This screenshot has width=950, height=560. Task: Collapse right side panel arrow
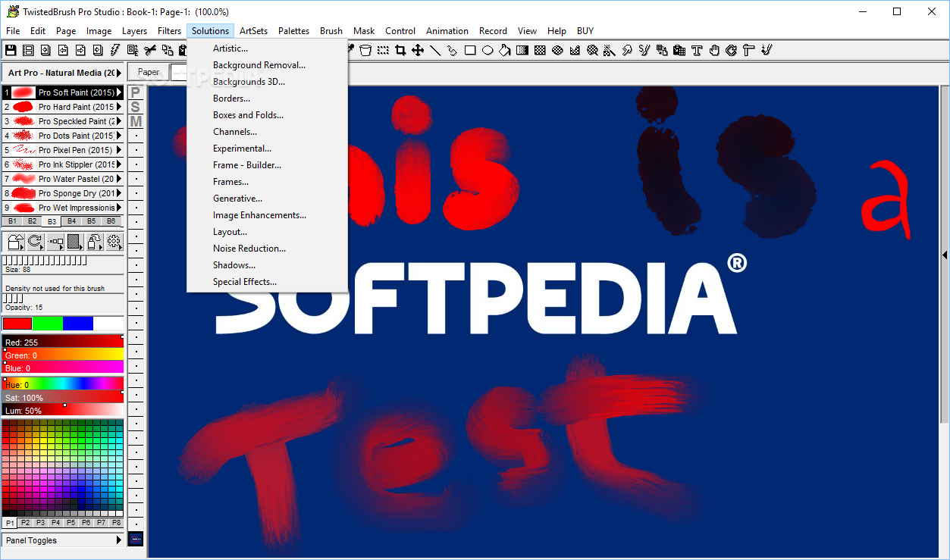click(x=945, y=255)
